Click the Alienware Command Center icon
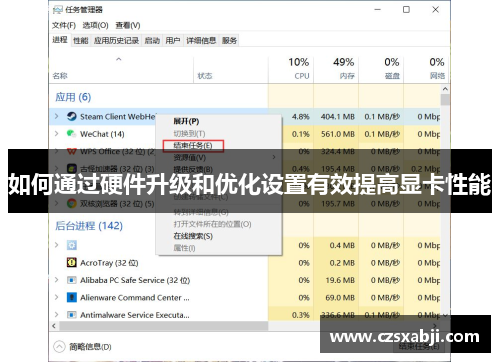This screenshot has width=500, height=362. (x=71, y=297)
